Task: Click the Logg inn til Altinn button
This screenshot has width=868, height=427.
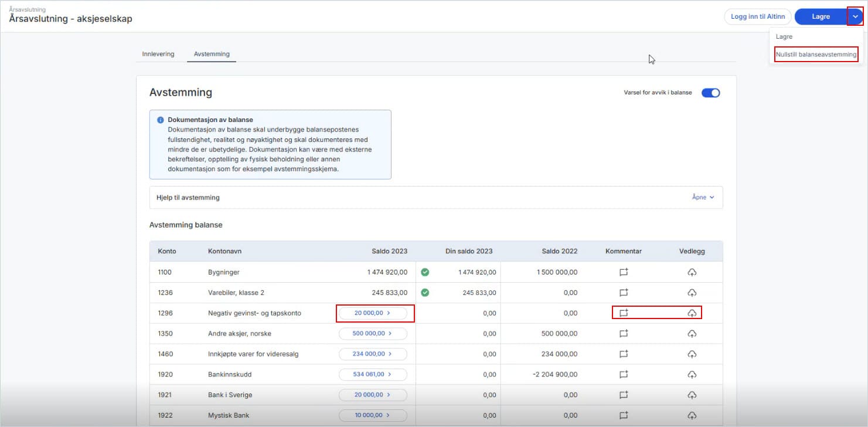Action: tap(758, 16)
